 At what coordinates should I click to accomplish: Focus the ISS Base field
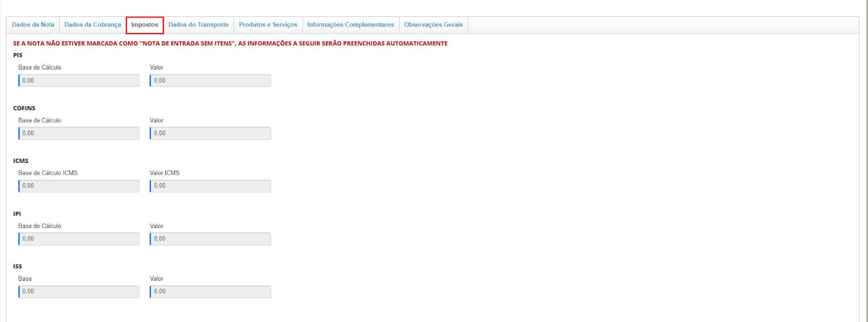tap(79, 292)
